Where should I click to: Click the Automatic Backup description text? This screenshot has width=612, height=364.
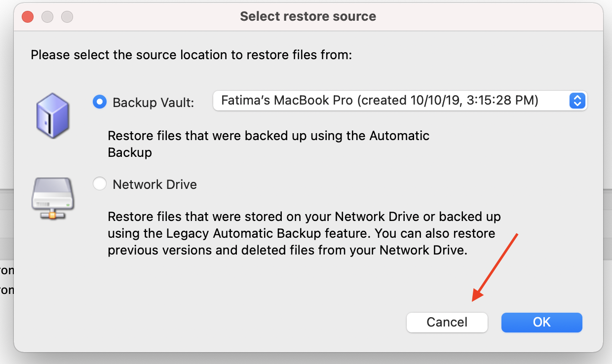click(x=268, y=144)
